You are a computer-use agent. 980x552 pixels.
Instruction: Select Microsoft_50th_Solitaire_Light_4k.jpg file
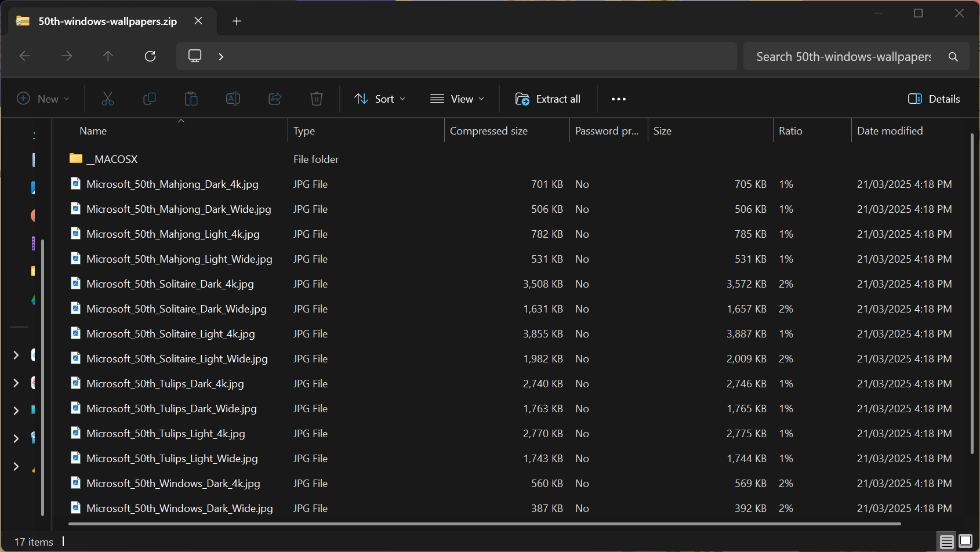(x=170, y=334)
